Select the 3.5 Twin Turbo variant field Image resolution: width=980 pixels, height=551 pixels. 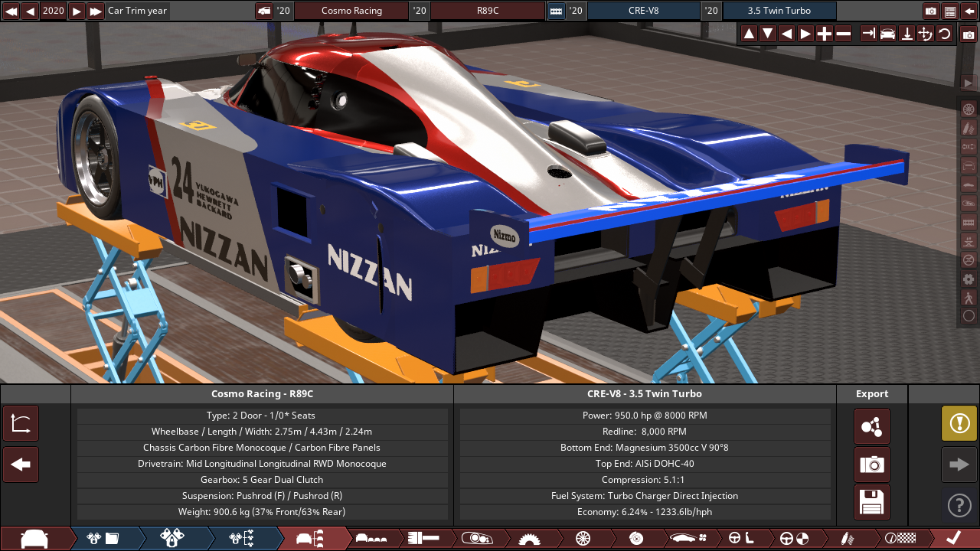(779, 11)
